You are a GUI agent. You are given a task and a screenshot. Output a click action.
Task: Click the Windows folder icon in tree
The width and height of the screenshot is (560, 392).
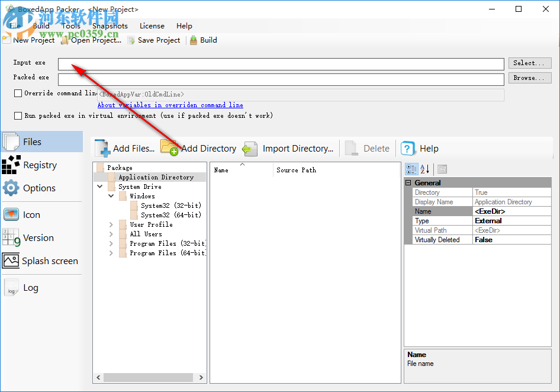123,196
